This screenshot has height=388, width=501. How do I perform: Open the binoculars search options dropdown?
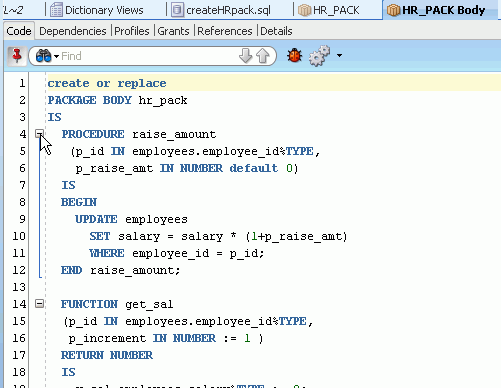pyautogui.click(x=56, y=56)
